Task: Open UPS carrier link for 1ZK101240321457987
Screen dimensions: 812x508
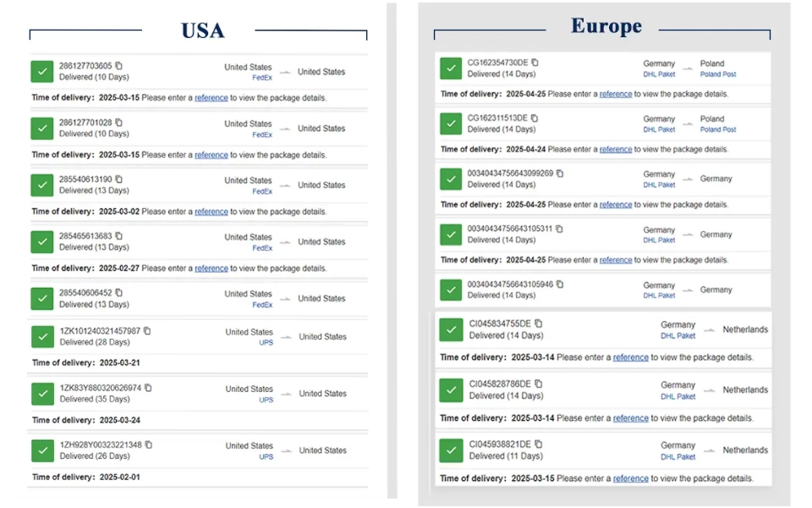Action: 266,343
